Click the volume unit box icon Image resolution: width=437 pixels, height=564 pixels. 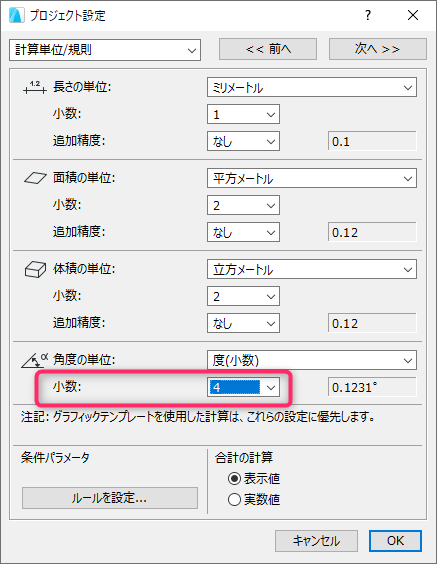tap(35, 269)
